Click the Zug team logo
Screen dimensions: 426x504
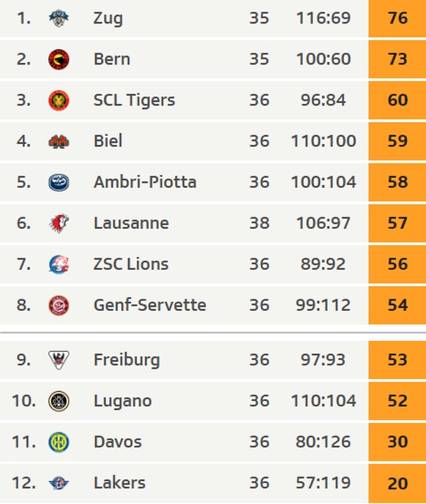(x=59, y=18)
